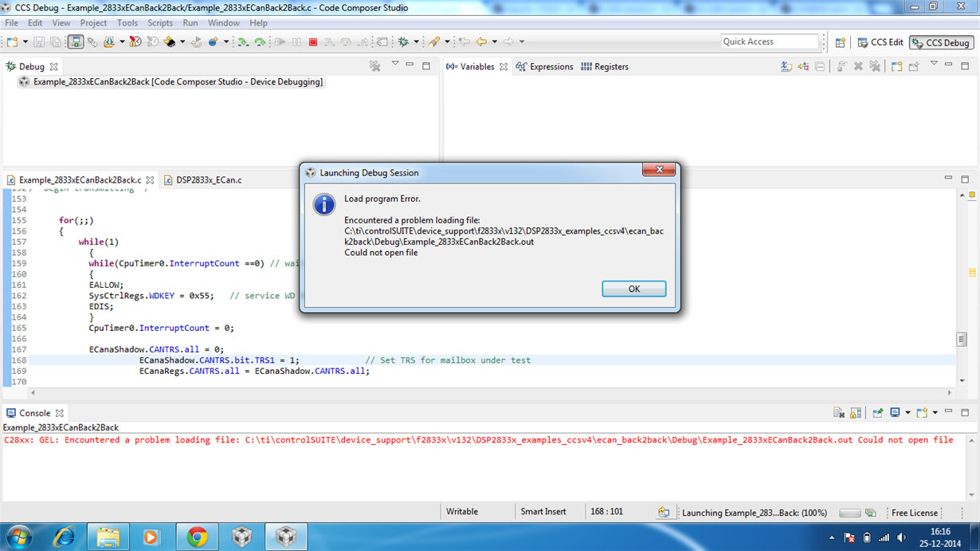This screenshot has width=980, height=551.
Task: Open the Windows Start menu
Action: [x=18, y=537]
